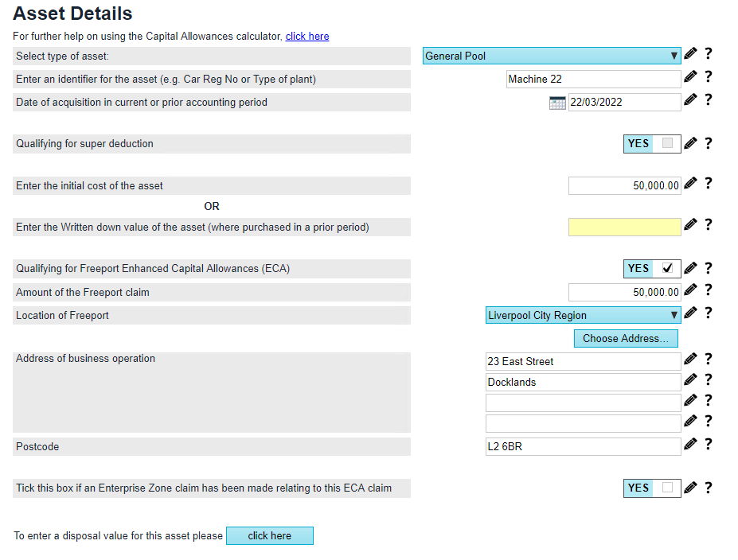
Task: Open the calendar icon for acquisition date
Action: click(x=557, y=102)
